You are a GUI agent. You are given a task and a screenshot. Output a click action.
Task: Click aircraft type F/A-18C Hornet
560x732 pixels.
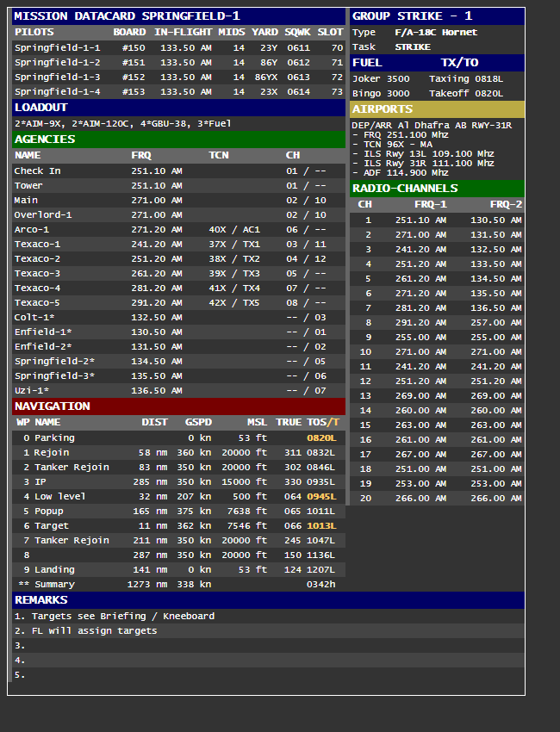coord(436,32)
